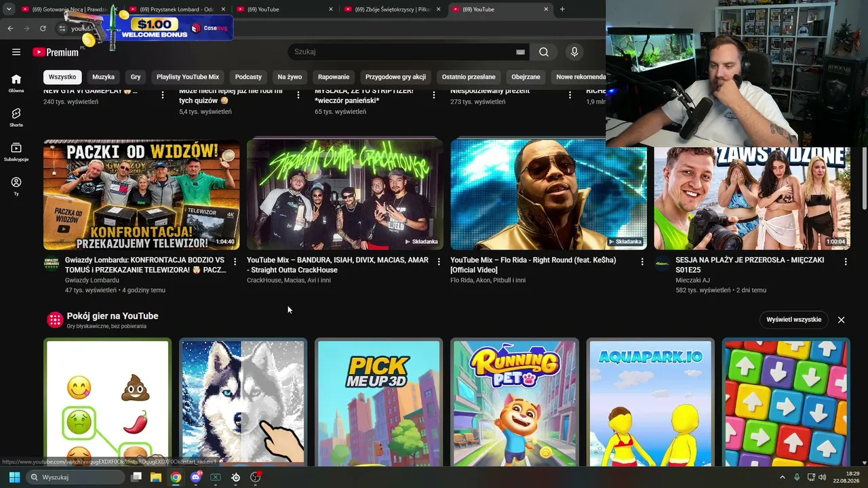Open the Straight Outta CrackHouse mix title
Image resolution: width=868 pixels, height=488 pixels.
[338, 265]
